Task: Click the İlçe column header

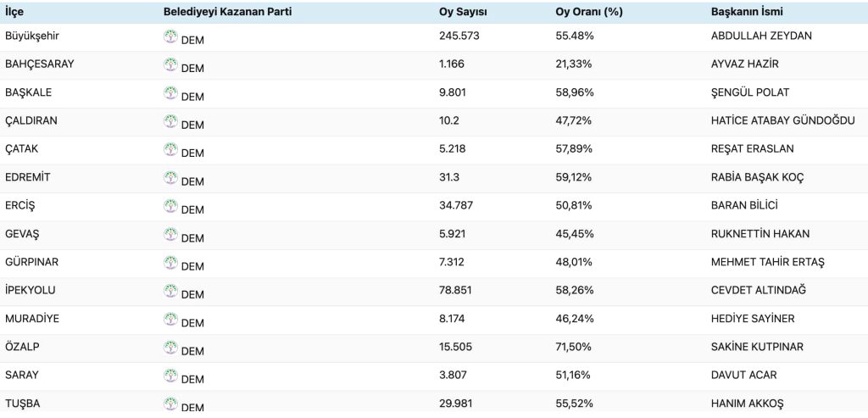Action: (15, 13)
